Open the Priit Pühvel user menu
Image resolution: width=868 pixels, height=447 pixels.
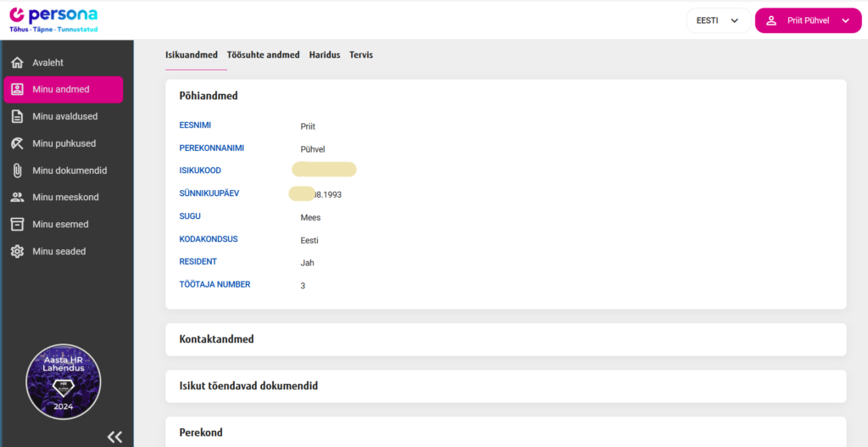pyautogui.click(x=808, y=20)
